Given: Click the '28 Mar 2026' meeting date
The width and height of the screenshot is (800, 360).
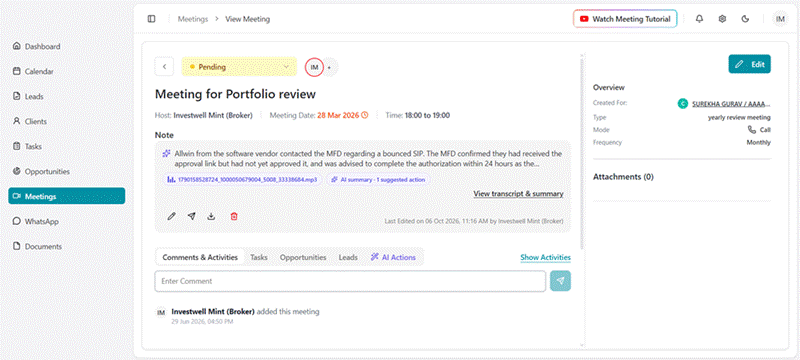Looking at the screenshot, I should tap(339, 115).
